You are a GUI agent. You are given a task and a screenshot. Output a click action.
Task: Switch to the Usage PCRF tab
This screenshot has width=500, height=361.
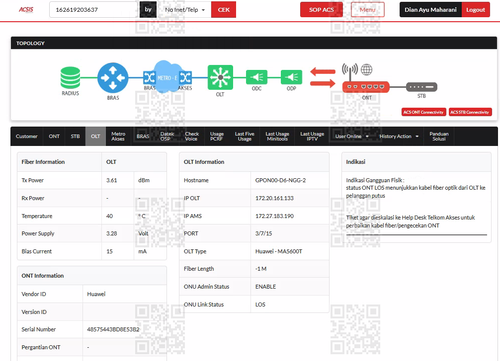pos(217,136)
